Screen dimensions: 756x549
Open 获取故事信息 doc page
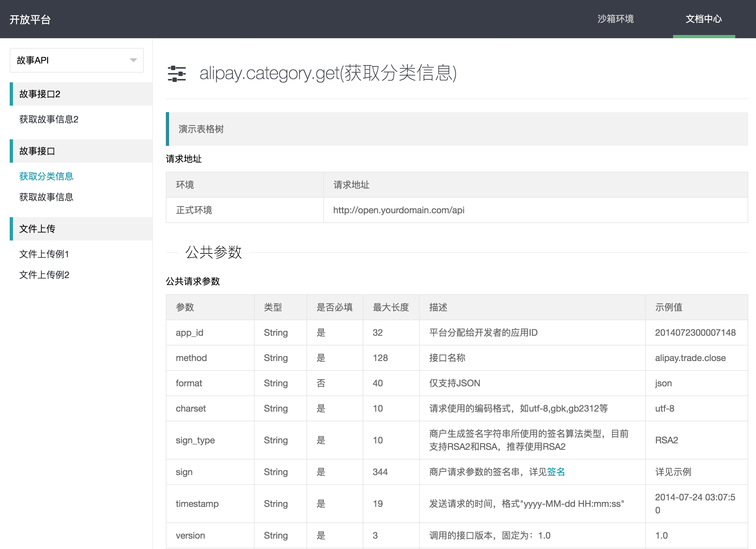click(x=46, y=197)
